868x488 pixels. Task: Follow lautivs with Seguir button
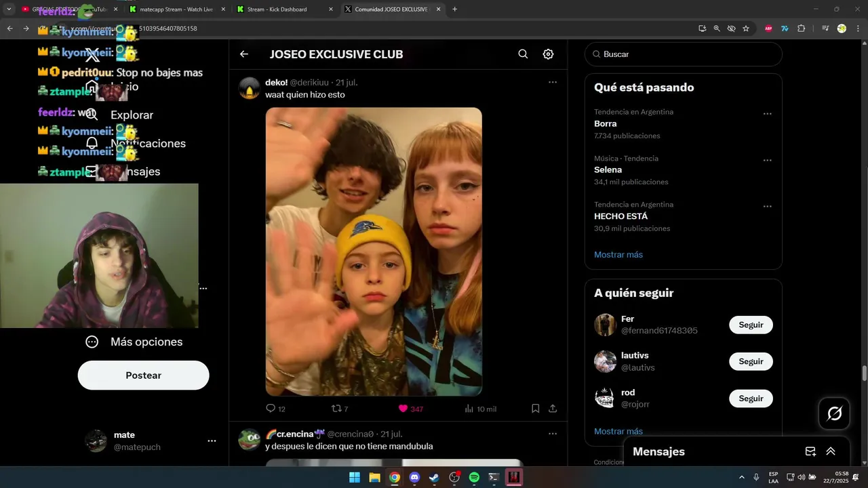tap(751, 361)
